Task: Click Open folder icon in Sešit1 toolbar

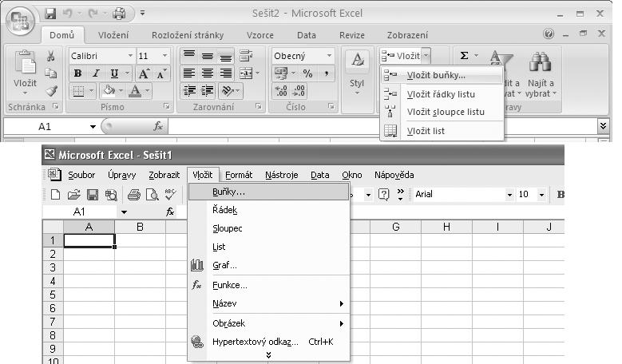Action: point(73,194)
